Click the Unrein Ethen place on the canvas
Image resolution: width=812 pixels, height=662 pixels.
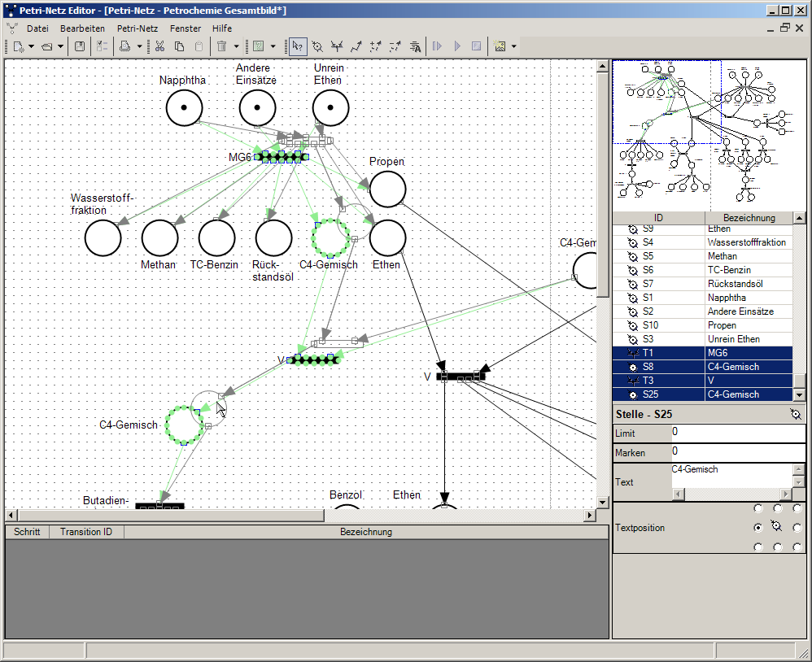pyautogui.click(x=330, y=107)
